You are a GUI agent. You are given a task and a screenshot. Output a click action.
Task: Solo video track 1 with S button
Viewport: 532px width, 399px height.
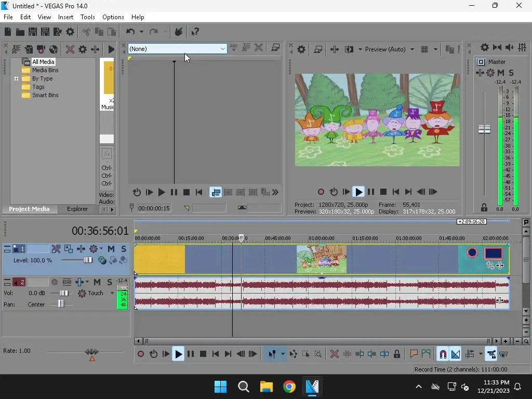(124, 249)
